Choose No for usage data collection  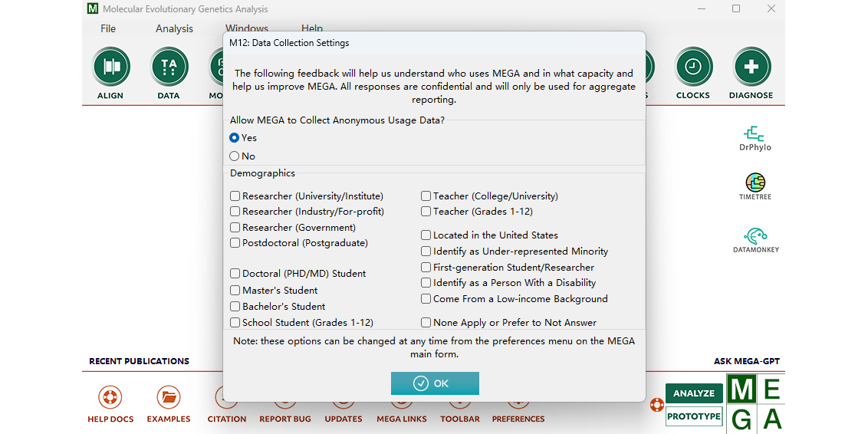click(235, 156)
